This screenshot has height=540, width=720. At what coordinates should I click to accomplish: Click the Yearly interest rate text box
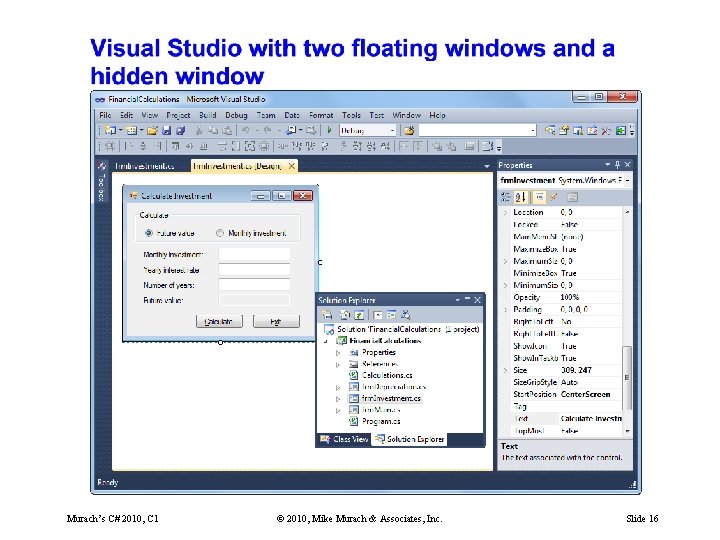tap(254, 270)
